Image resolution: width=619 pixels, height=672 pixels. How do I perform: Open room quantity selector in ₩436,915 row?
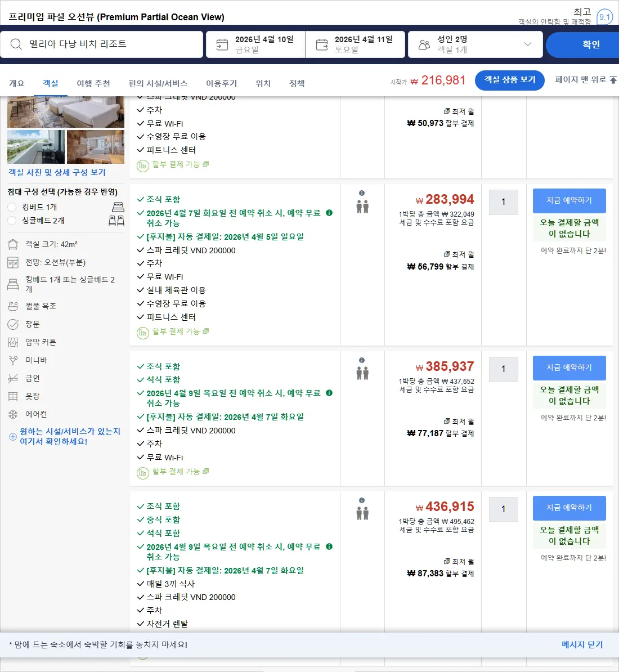pyautogui.click(x=503, y=509)
